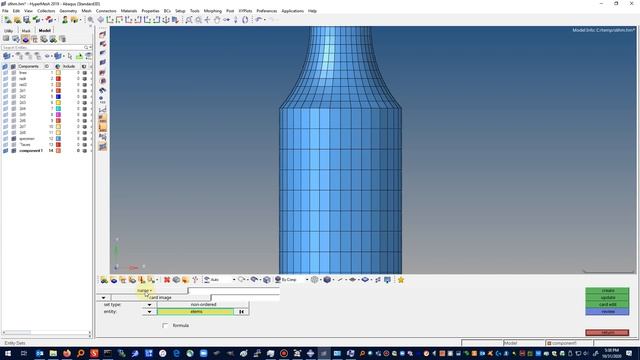Click the New Model toolbar icon
This screenshot has height=360, width=640.
(8, 20)
